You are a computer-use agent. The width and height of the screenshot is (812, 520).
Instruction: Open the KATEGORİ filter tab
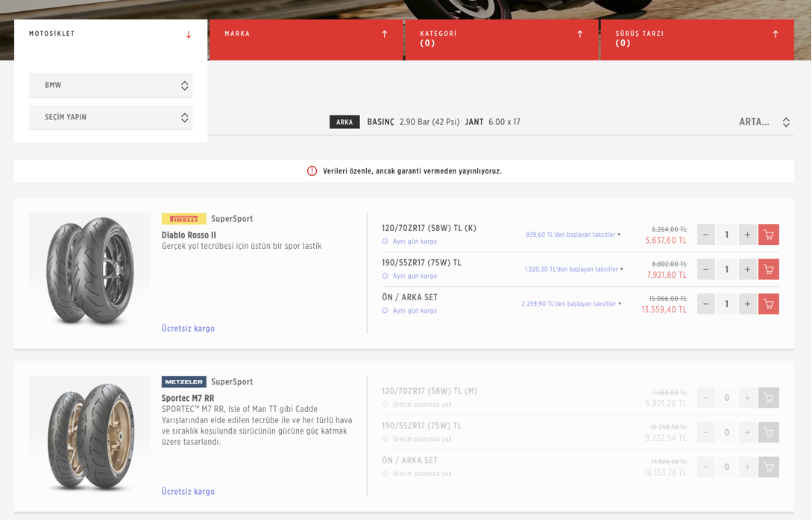coord(501,39)
